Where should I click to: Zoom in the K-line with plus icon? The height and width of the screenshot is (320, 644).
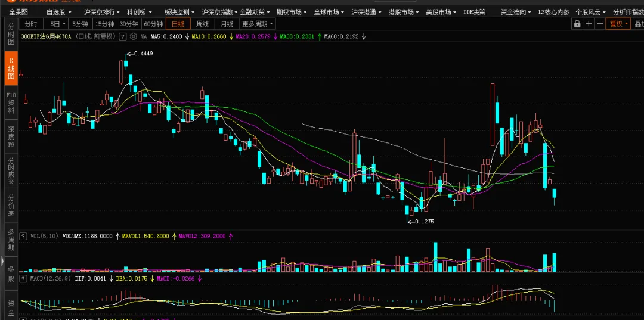pos(589,24)
